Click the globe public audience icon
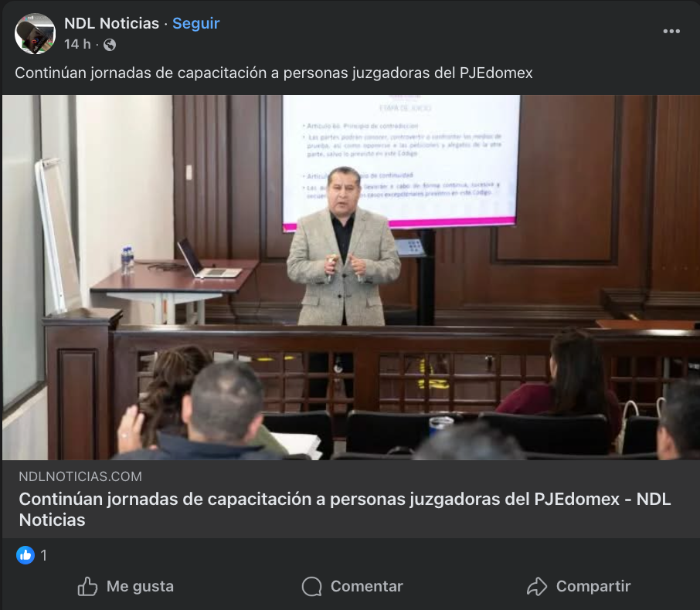The image size is (700, 610). (110, 45)
